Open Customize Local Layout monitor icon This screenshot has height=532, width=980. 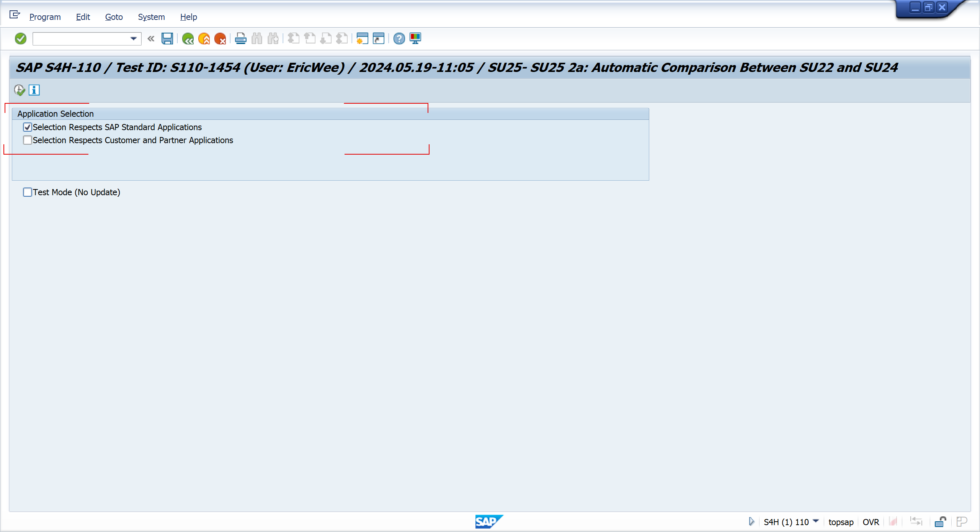(415, 39)
